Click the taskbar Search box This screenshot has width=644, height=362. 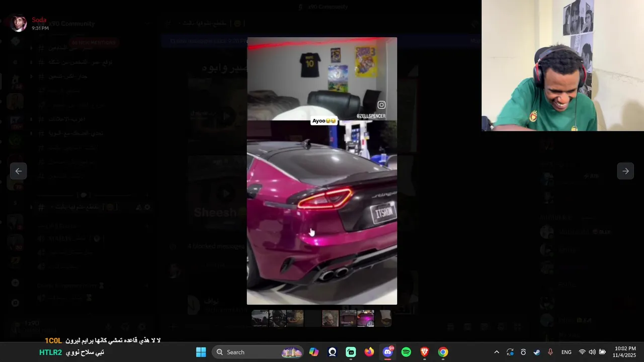coord(258,352)
